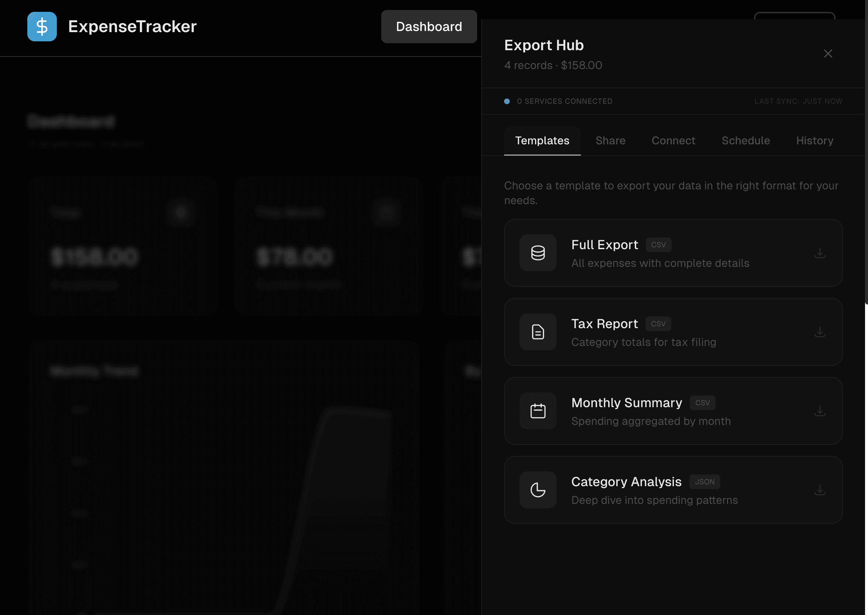View the History tab
This screenshot has width=868, height=615.
[814, 141]
